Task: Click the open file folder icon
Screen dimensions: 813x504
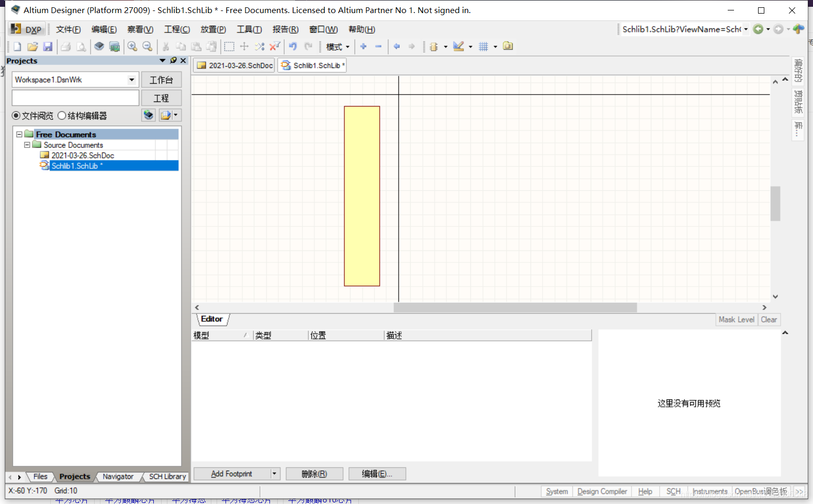Action: [x=32, y=47]
